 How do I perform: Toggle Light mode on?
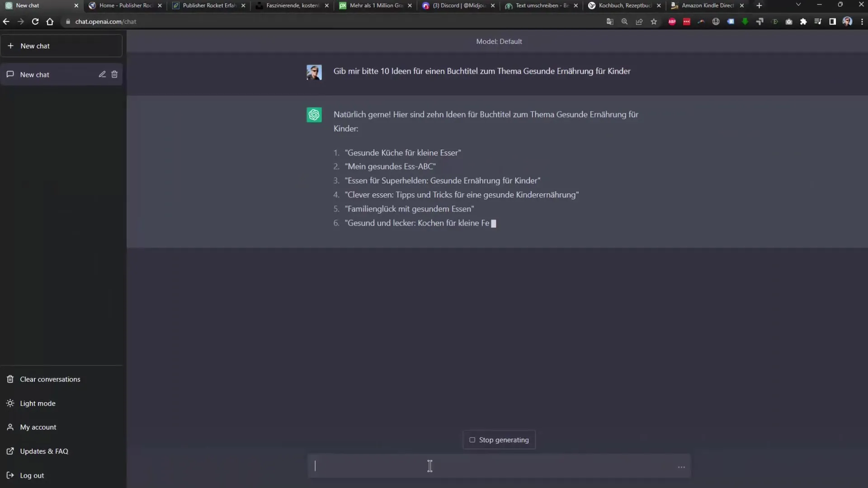[x=38, y=403]
